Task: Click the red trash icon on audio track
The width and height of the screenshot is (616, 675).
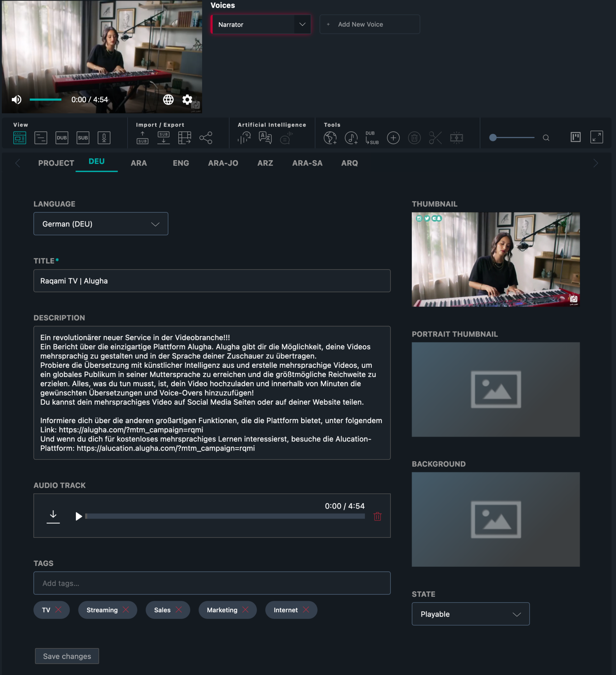Action: pyautogui.click(x=377, y=516)
